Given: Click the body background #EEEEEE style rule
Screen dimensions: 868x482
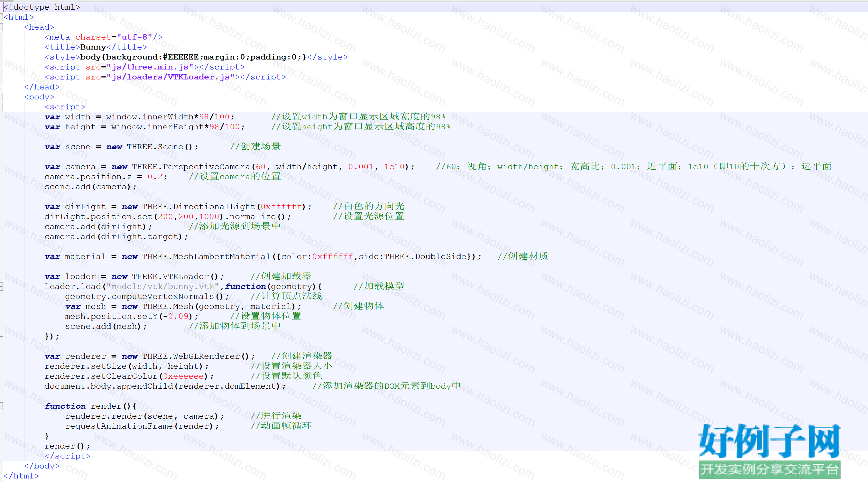Looking at the screenshot, I should click(x=193, y=57).
